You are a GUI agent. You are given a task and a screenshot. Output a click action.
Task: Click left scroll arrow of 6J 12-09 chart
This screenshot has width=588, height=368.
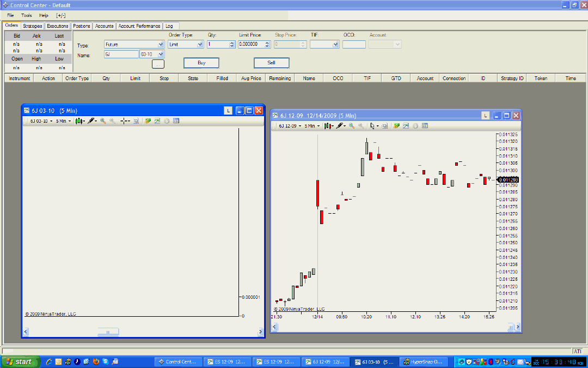(x=274, y=327)
